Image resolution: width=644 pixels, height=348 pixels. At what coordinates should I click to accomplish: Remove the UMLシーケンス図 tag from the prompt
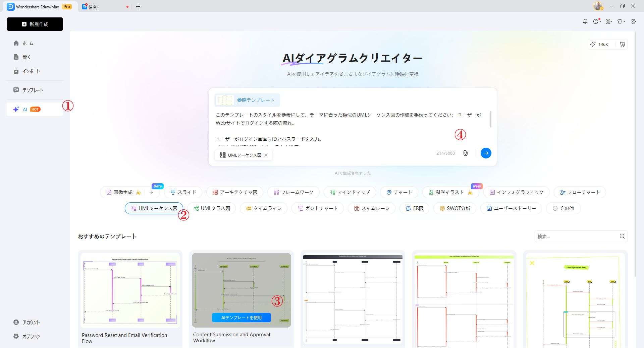pos(266,155)
